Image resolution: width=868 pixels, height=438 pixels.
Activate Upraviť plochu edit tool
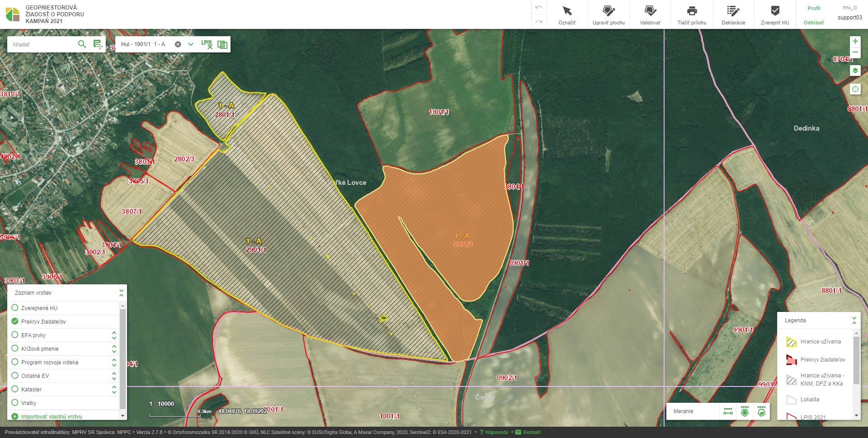point(609,14)
